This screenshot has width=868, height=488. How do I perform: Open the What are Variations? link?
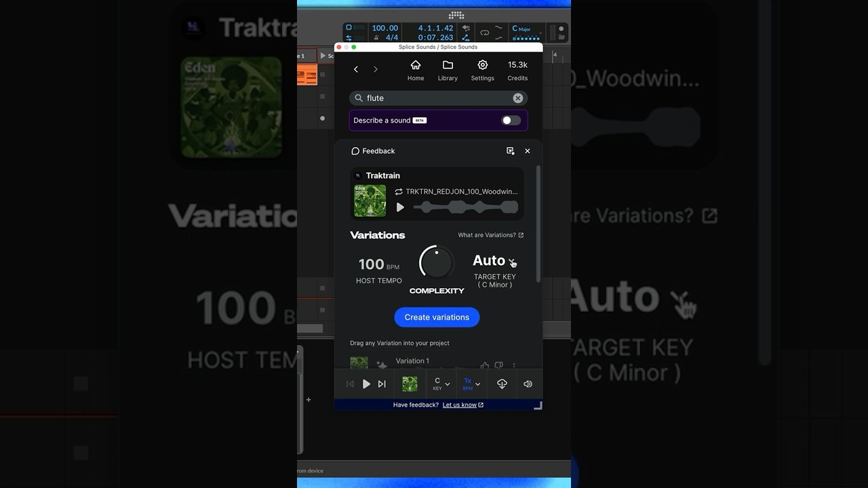click(490, 235)
